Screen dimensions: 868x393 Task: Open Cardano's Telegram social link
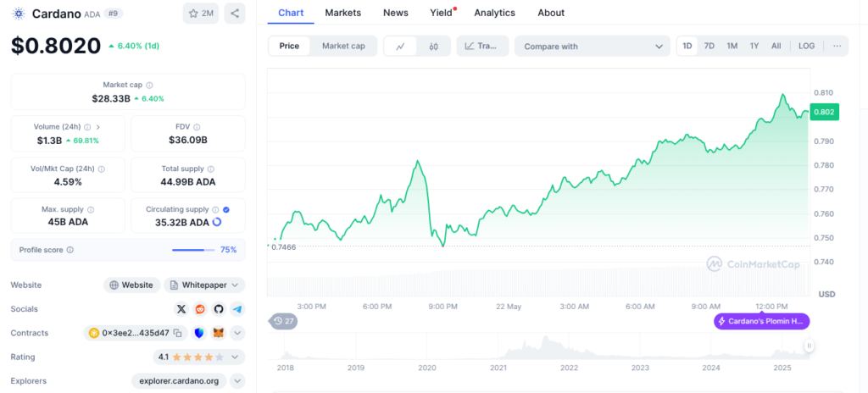237,309
